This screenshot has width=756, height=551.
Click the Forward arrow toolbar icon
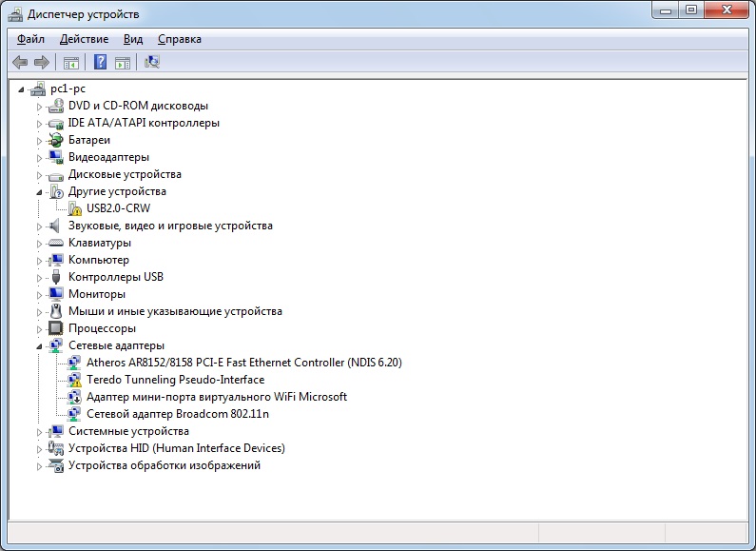[x=42, y=62]
